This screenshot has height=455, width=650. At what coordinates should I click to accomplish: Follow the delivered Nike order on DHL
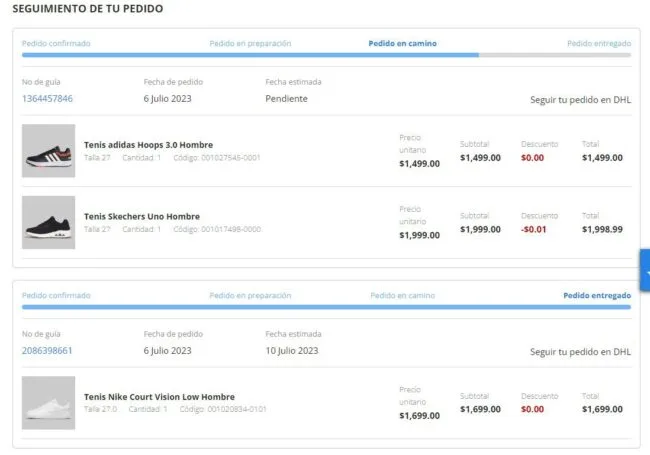[x=580, y=352]
